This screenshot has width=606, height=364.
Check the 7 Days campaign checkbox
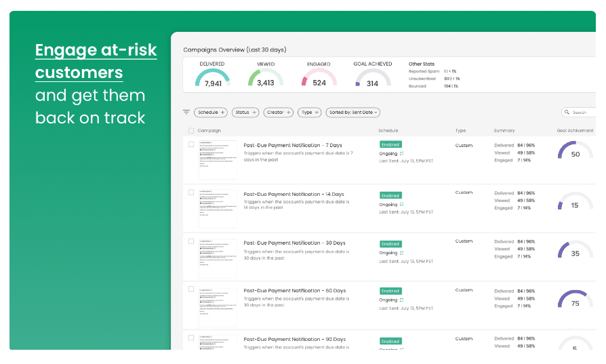(191, 144)
